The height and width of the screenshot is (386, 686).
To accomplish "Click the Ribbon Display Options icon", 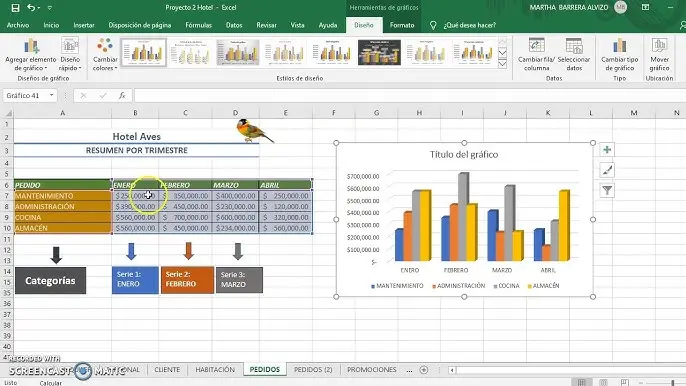I will tap(645, 7).
